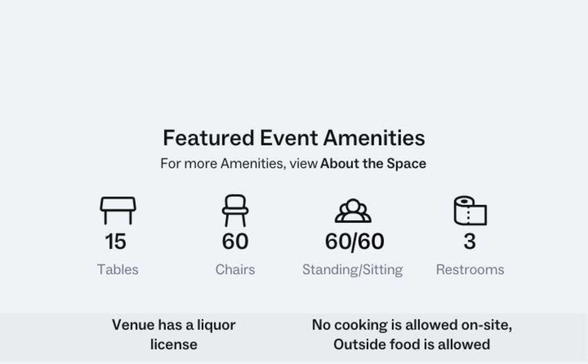This screenshot has height=364, width=588.
Task: Click the chair icon above 60
Action: [x=235, y=210]
